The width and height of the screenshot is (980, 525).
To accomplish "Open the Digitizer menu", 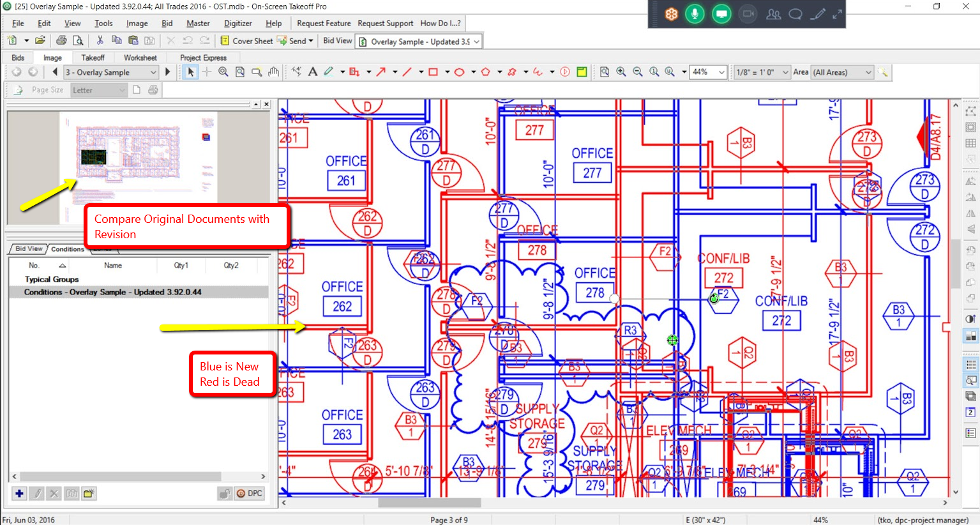I will [x=238, y=23].
